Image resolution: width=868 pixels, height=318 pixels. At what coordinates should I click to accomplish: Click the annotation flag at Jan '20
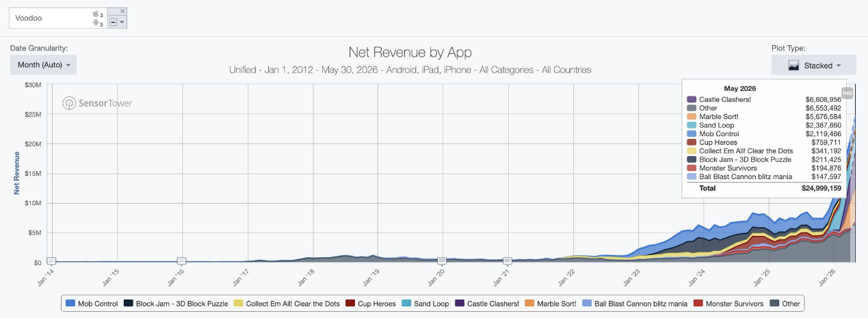click(442, 261)
